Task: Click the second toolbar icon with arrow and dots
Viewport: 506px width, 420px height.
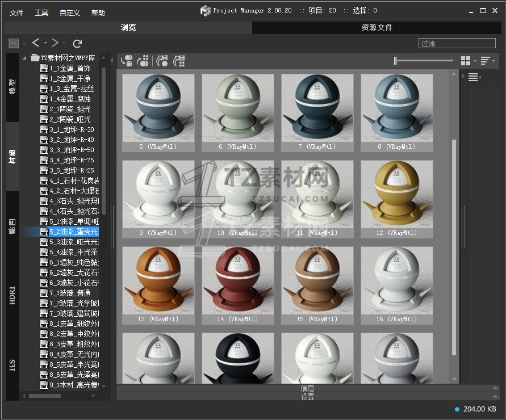Action: pos(143,61)
